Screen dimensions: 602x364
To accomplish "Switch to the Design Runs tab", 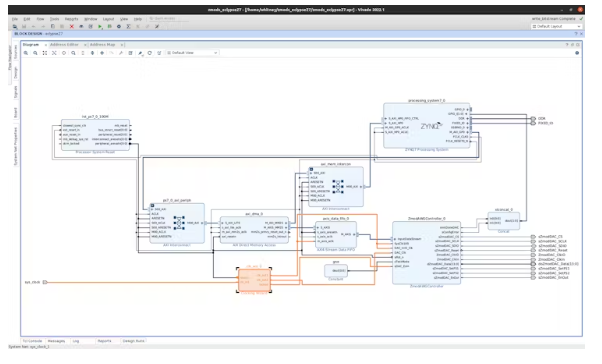I will [133, 341].
